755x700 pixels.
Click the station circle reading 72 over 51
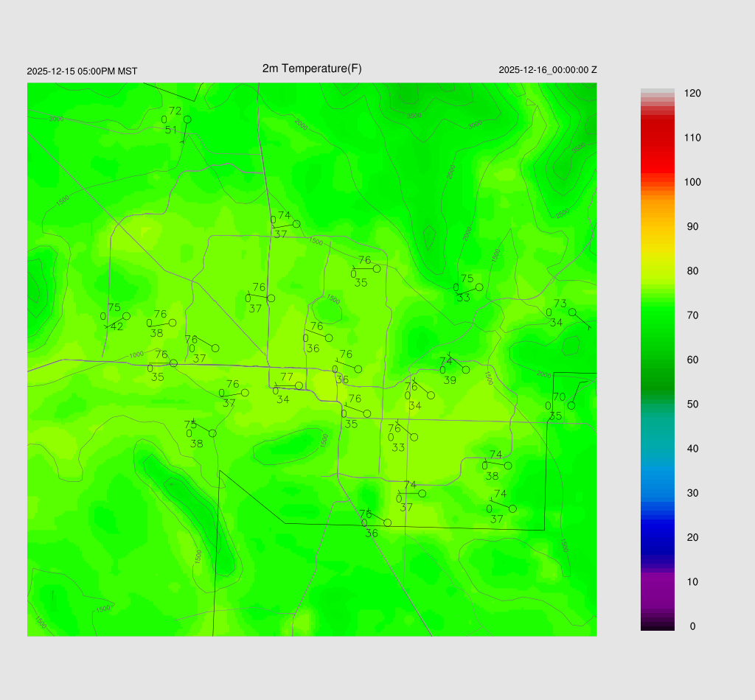click(187, 119)
